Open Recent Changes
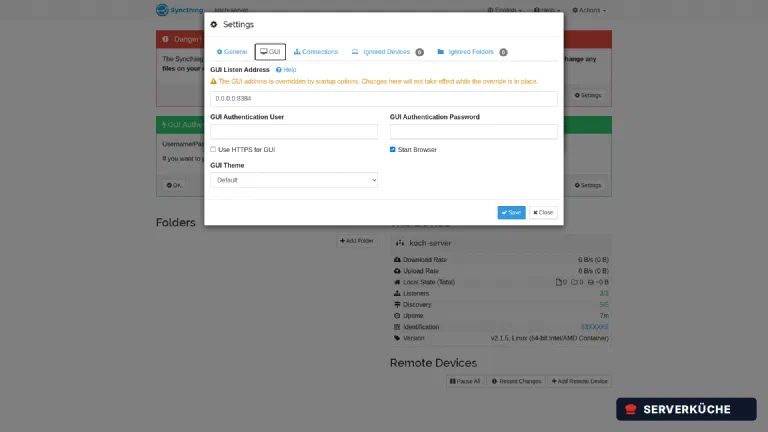 point(516,381)
